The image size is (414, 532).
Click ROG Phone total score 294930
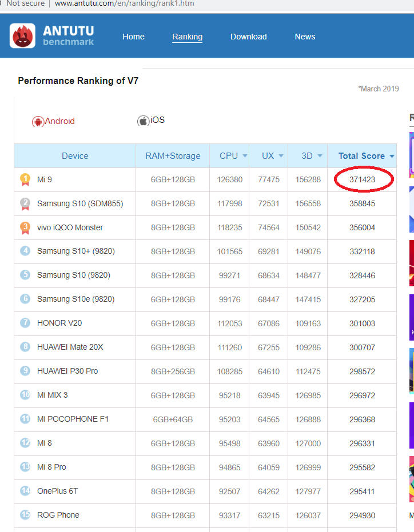[x=363, y=515]
